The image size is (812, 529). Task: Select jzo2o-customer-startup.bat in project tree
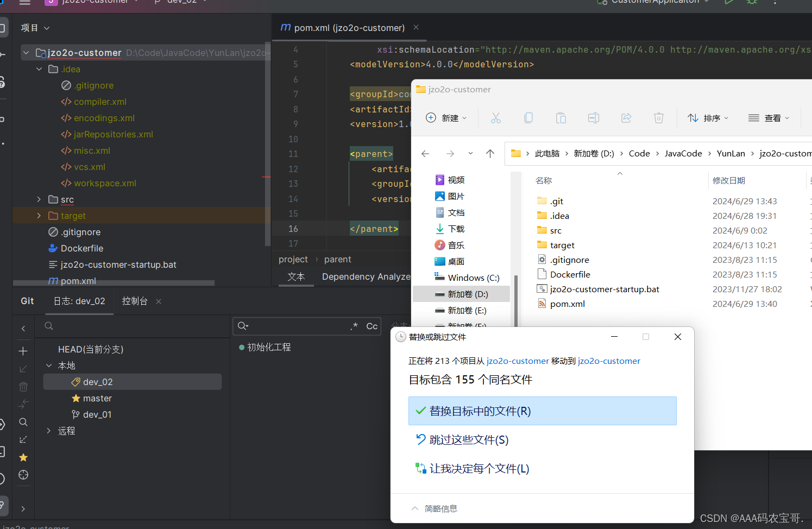click(x=118, y=264)
